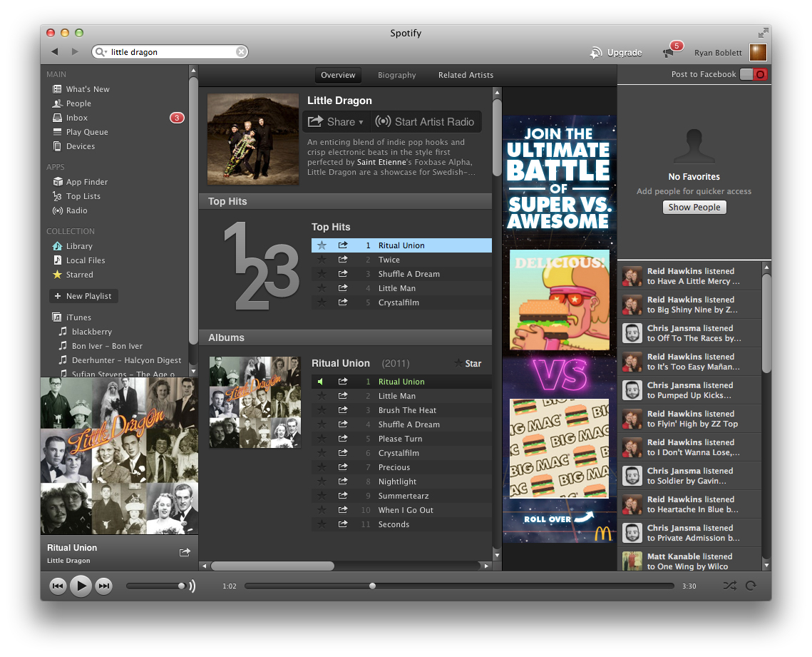Open notifications with 5 badge
This screenshot has height=657, width=812.
[x=672, y=50]
